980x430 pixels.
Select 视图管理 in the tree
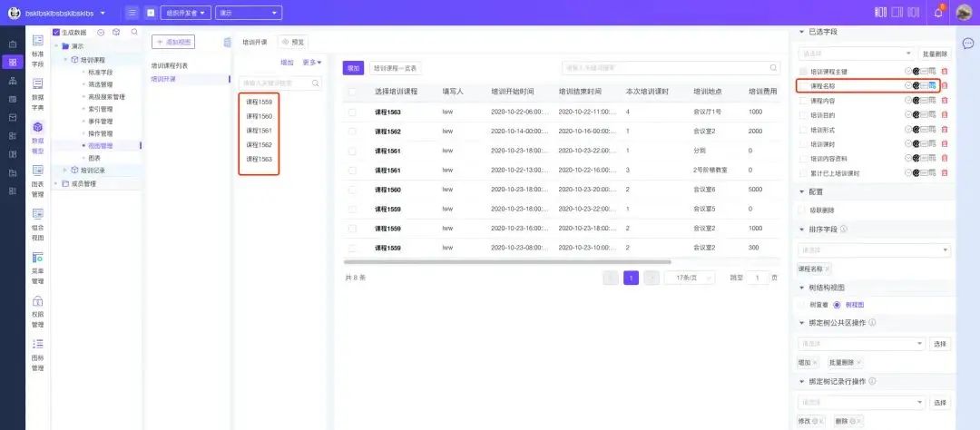(100, 146)
